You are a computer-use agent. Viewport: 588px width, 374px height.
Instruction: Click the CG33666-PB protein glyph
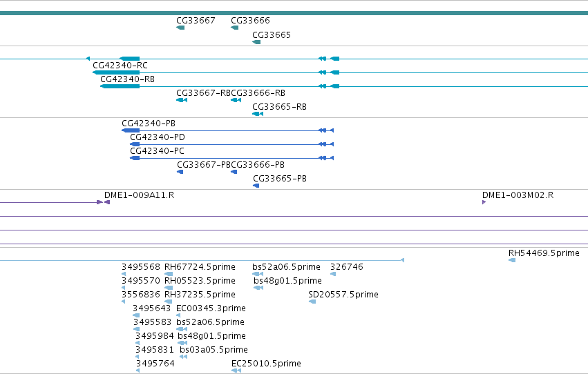pyautogui.click(x=234, y=173)
